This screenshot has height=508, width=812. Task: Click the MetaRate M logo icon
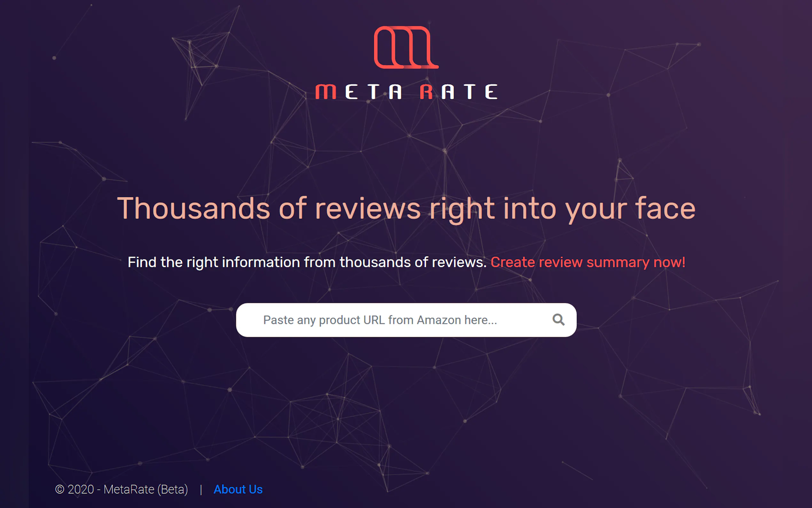pos(406,47)
